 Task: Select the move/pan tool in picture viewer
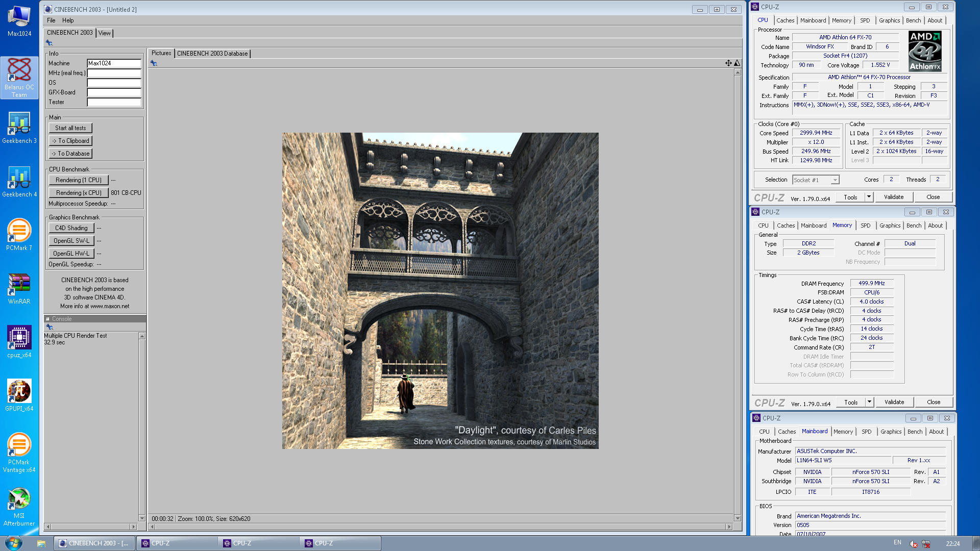click(x=728, y=63)
